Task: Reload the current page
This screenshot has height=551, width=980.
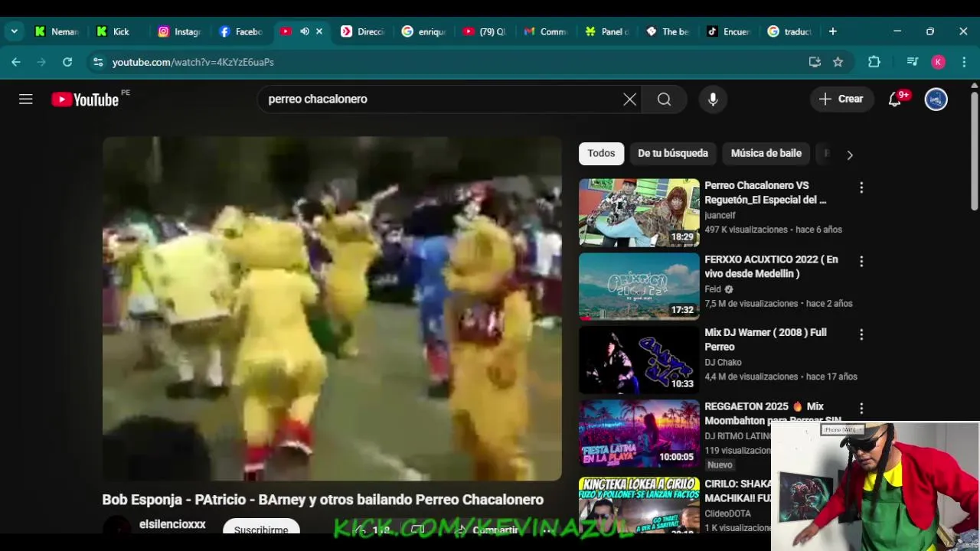Action: click(67, 62)
